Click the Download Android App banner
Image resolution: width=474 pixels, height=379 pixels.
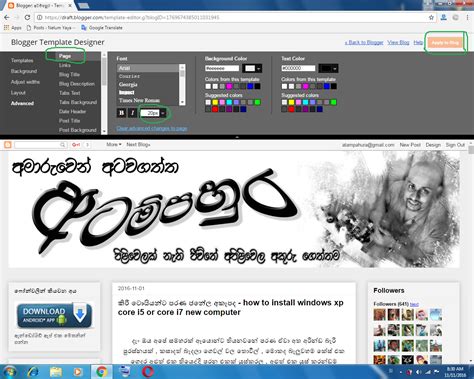pos(54,315)
